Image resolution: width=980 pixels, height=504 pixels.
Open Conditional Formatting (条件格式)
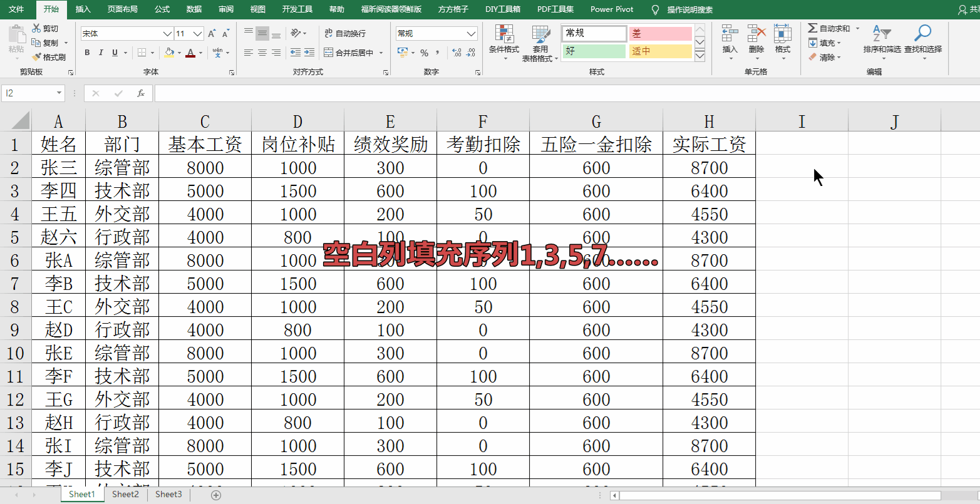505,44
